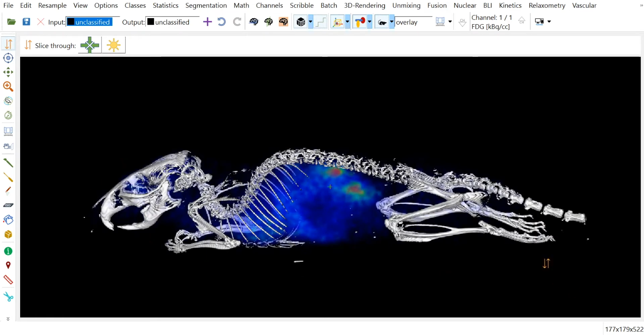644x335 pixels.
Task: Select the green brush tool
Action: click(8, 163)
